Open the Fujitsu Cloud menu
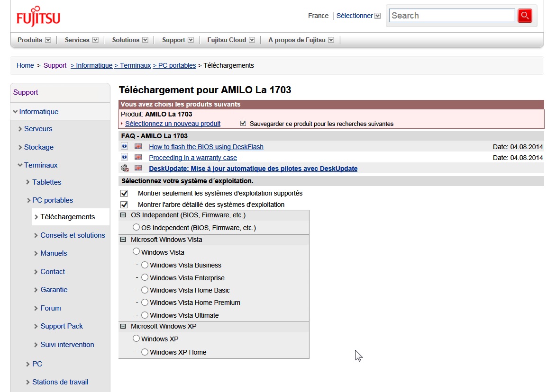 (x=227, y=40)
